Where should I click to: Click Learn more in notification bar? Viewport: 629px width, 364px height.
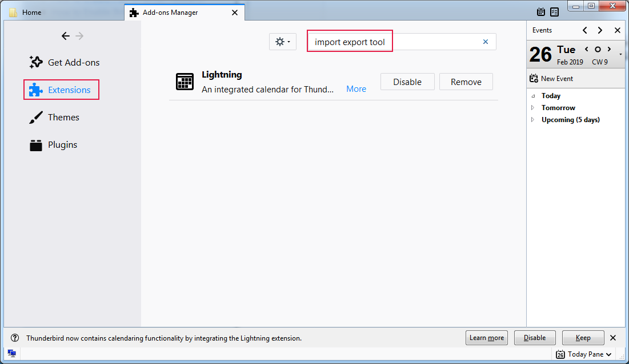(487, 338)
